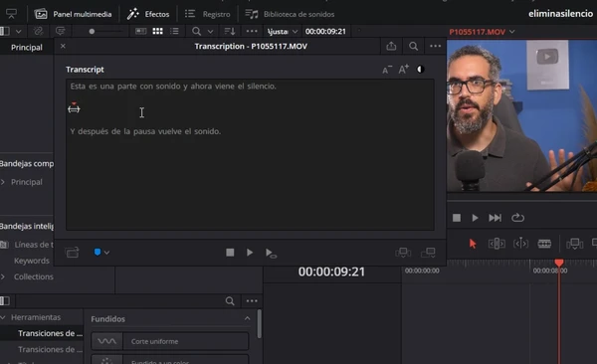Toggle the bin list sidebar icon
The height and width of the screenshot is (364, 597).
click(5, 31)
